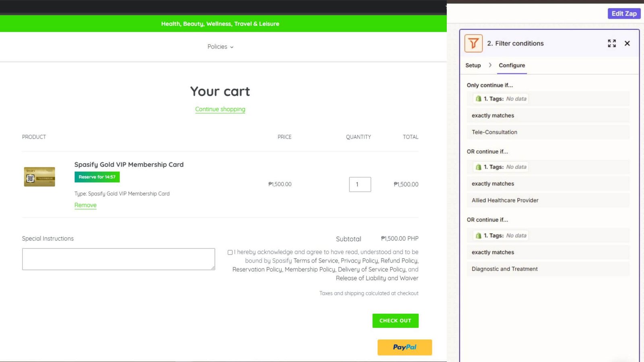
Task: Click the Shopify icon in Diagnostic Tags condition
Action: point(478,236)
